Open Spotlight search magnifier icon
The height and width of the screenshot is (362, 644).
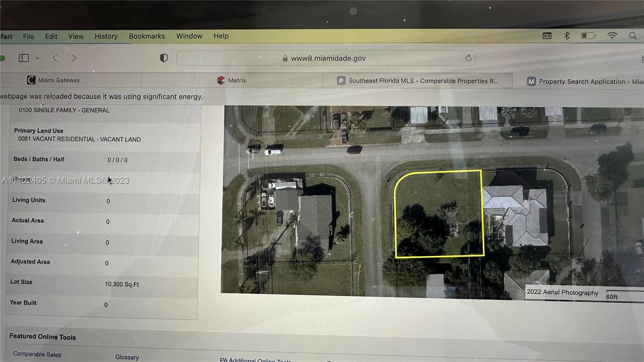click(633, 36)
